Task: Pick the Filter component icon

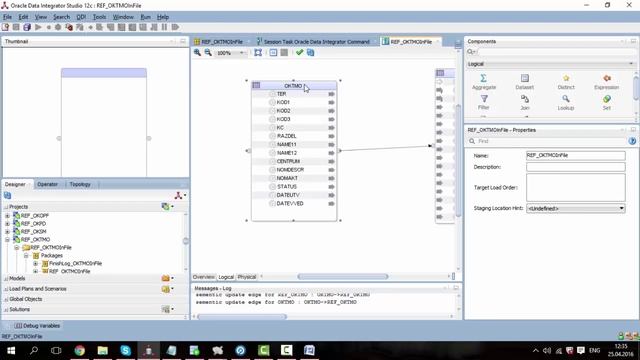Action: coord(484,99)
